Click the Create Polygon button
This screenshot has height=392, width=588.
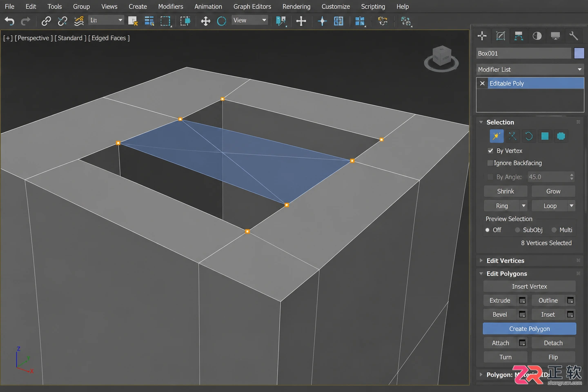click(x=530, y=329)
